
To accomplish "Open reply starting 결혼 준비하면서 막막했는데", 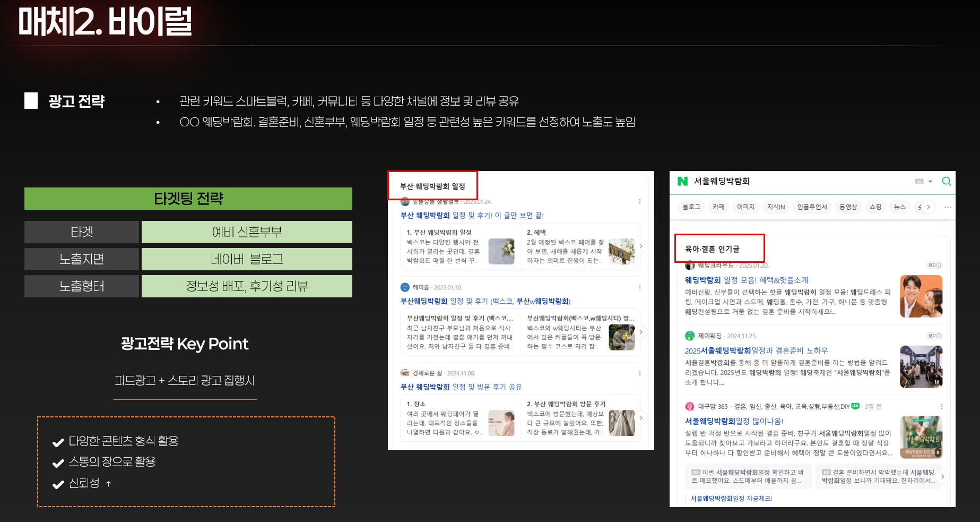I will (x=878, y=476).
